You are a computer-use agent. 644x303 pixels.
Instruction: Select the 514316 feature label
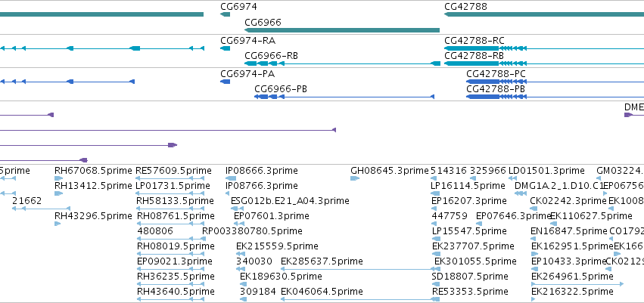(x=449, y=171)
